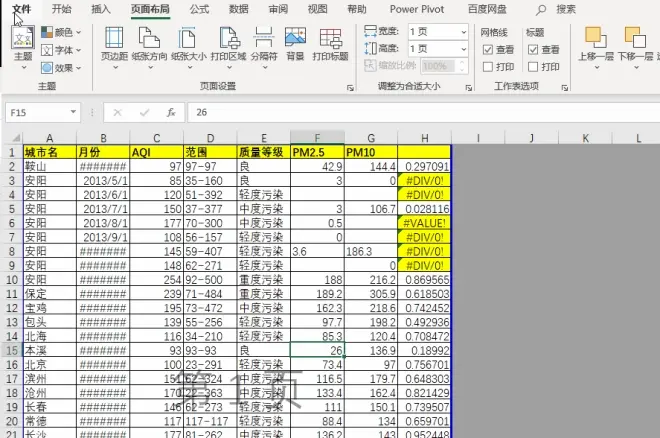660x438 pixels.
Task: Open the paper Size (纸张大小) menu
Action: tap(189, 46)
